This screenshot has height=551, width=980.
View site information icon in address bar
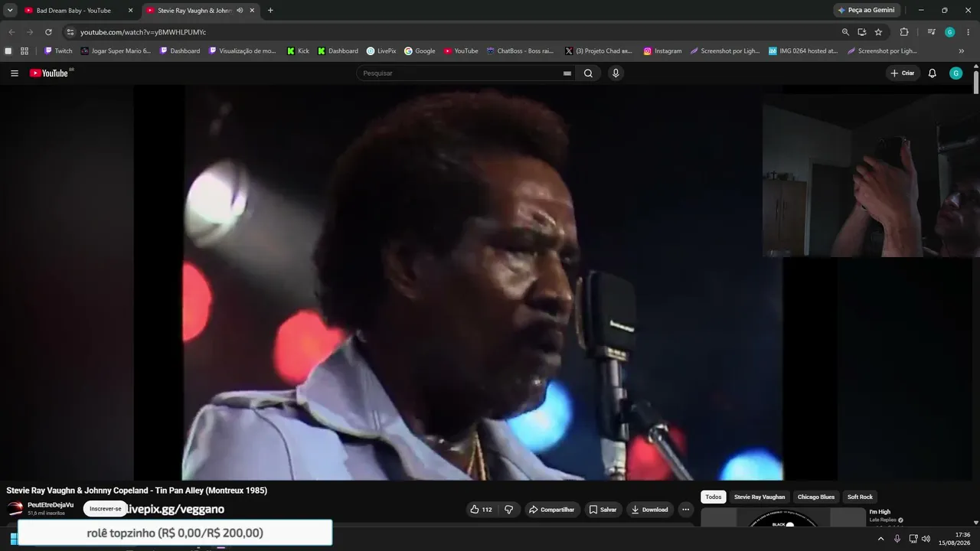(x=70, y=32)
